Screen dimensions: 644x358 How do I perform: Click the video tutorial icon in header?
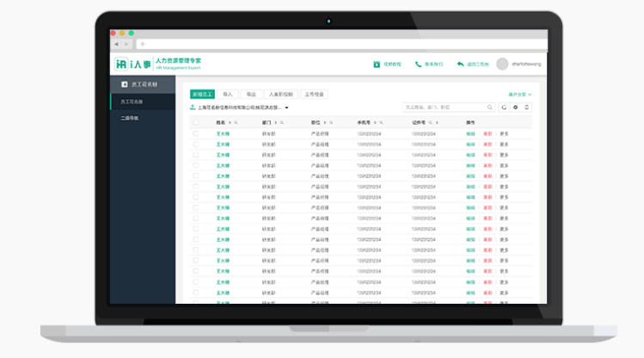coord(376,64)
